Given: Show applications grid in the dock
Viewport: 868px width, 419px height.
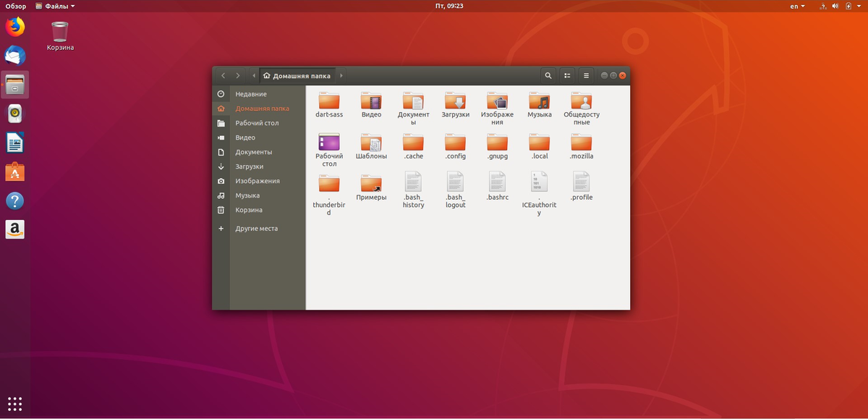Looking at the screenshot, I should tap(15, 403).
